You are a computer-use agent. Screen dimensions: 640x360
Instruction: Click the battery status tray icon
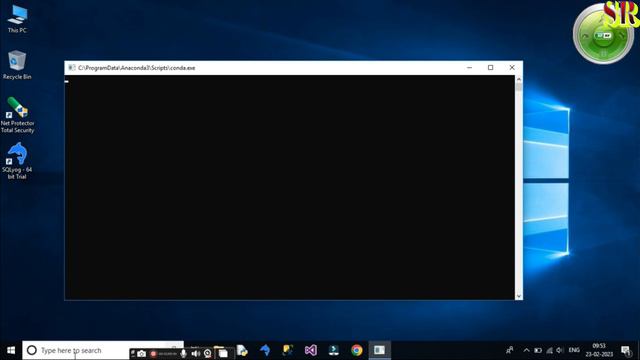pyautogui.click(x=538, y=350)
